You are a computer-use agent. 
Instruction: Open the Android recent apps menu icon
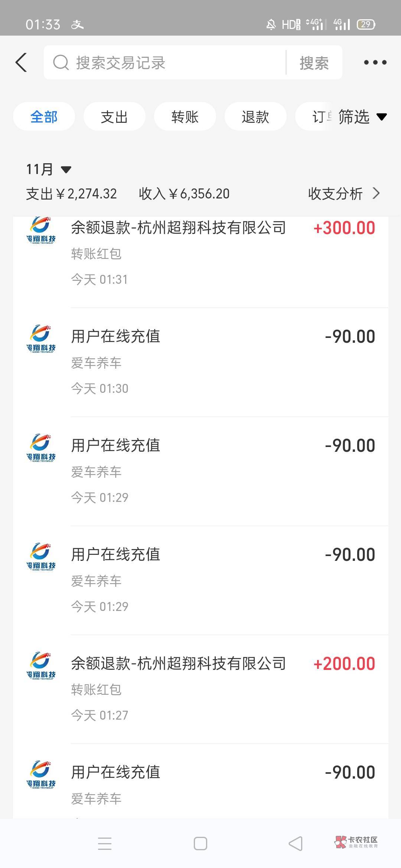[105, 844]
